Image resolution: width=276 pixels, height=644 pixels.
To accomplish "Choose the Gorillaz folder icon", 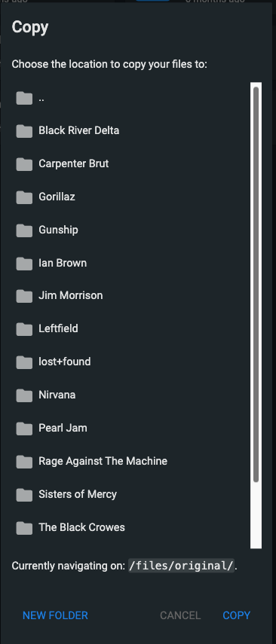I will click(24, 197).
